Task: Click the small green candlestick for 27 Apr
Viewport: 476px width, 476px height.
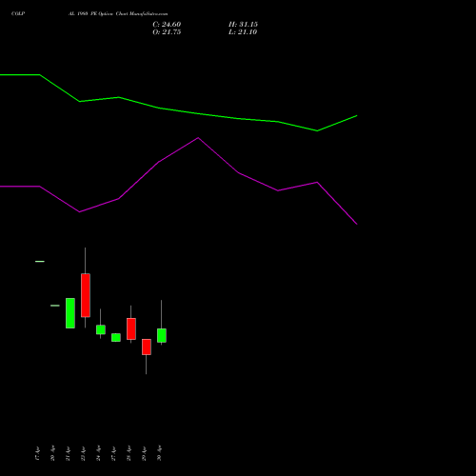Action: coord(116,337)
